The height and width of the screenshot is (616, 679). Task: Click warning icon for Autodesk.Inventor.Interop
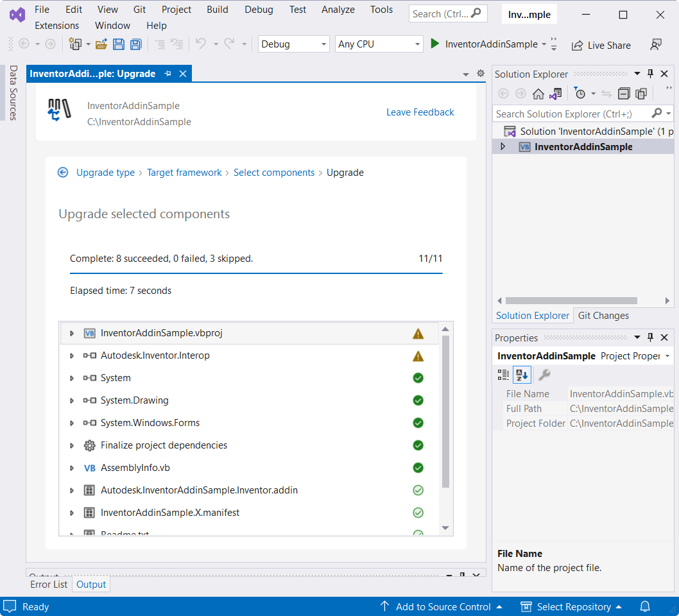[418, 356]
